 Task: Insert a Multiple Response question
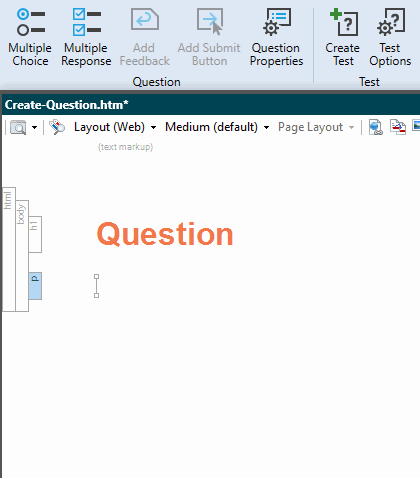86,37
